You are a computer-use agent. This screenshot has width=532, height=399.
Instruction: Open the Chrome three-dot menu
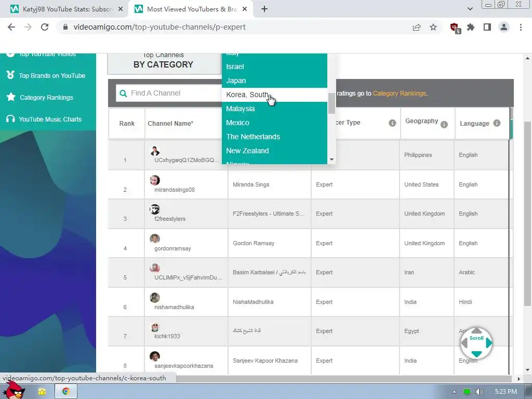click(x=521, y=27)
